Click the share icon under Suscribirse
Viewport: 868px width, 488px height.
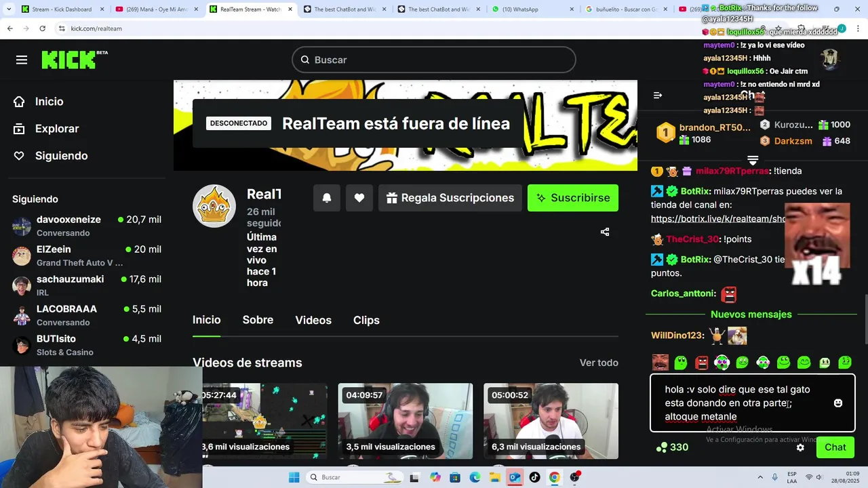click(605, 232)
